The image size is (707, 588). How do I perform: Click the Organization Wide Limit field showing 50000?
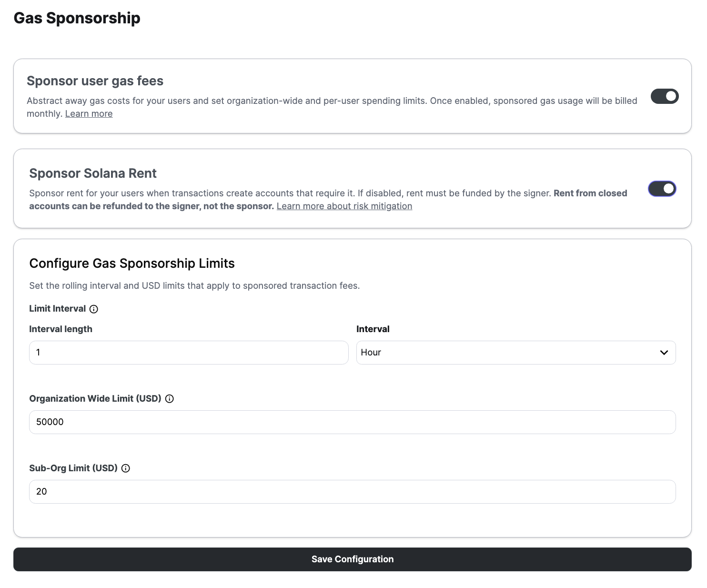coord(352,422)
